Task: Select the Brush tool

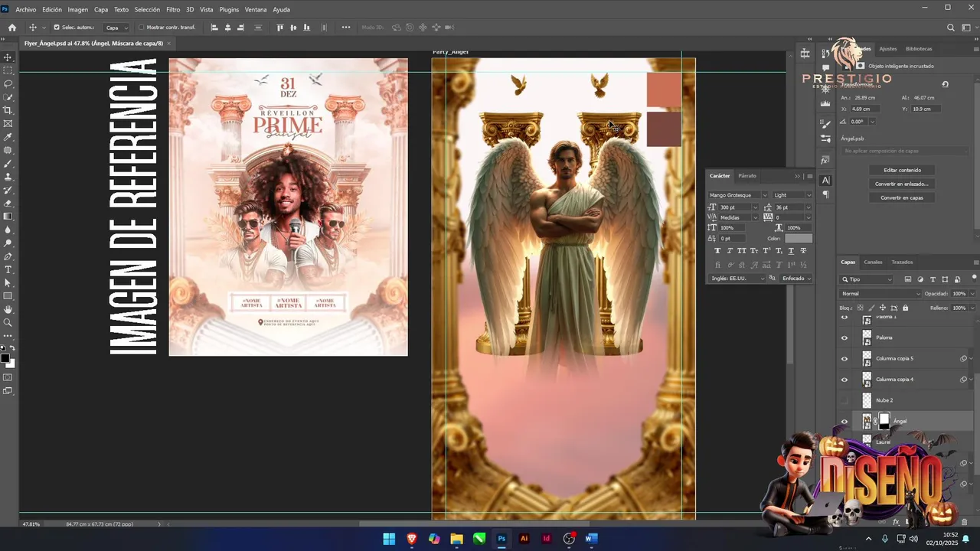Action: click(x=8, y=163)
